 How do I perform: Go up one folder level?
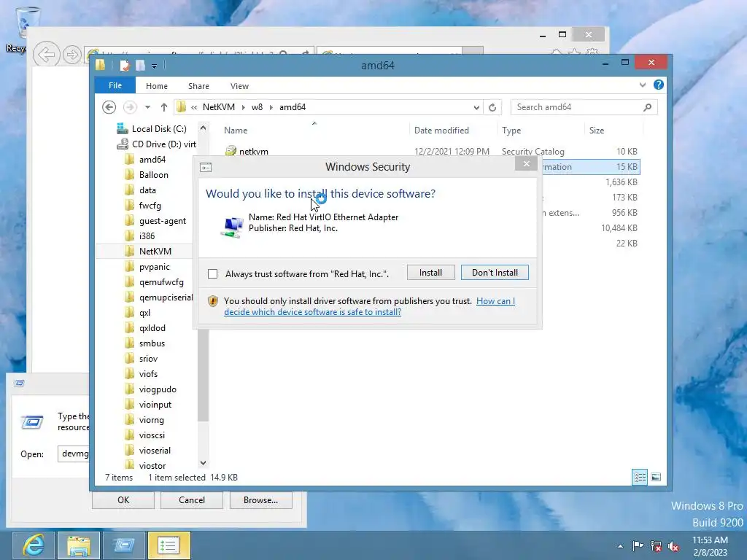click(x=164, y=107)
